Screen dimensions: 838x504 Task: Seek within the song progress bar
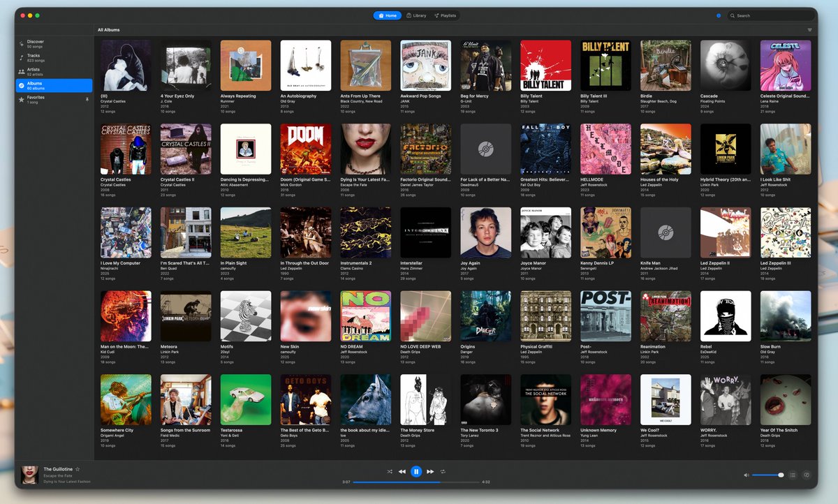[x=416, y=482]
